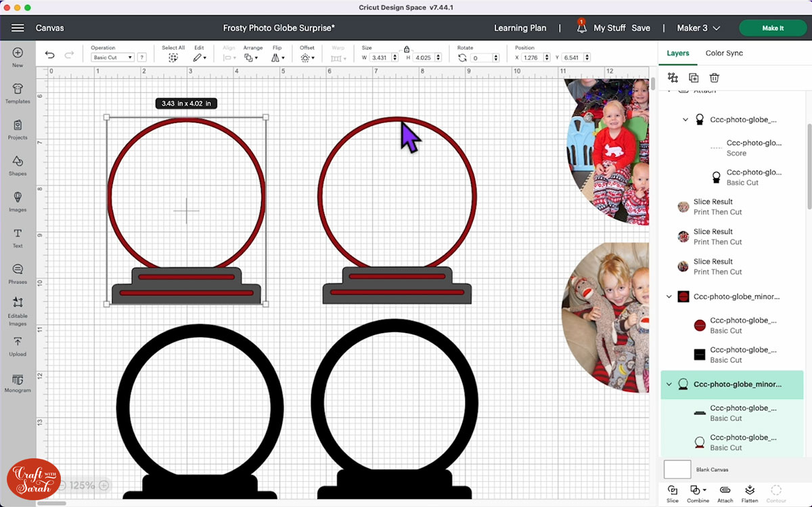Click the Save link
The image size is (812, 507).
coord(640,28)
